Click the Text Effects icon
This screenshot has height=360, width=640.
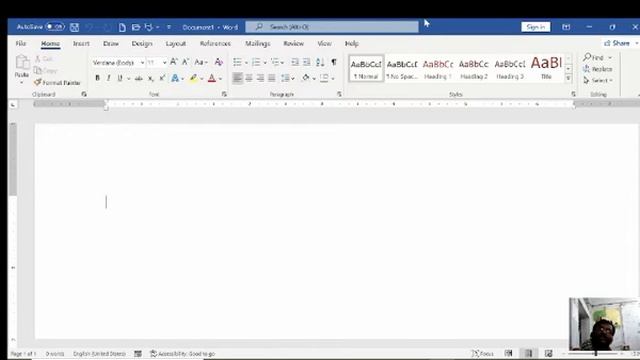pyautogui.click(x=175, y=78)
